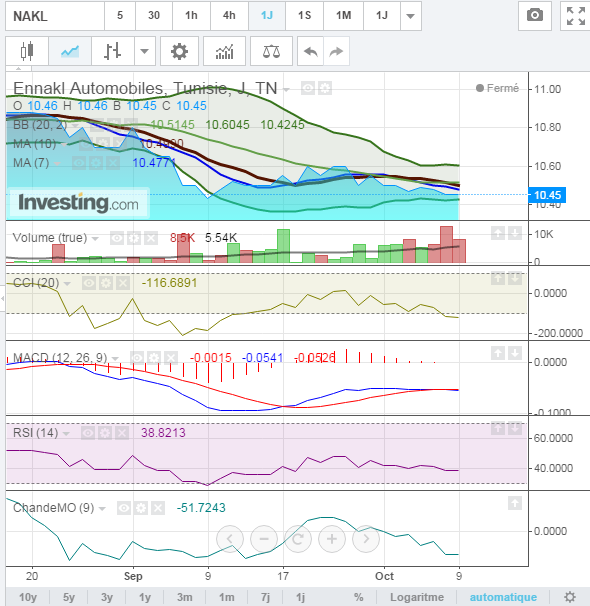Open MACD settings gear
The image size is (590, 606).
154,358
